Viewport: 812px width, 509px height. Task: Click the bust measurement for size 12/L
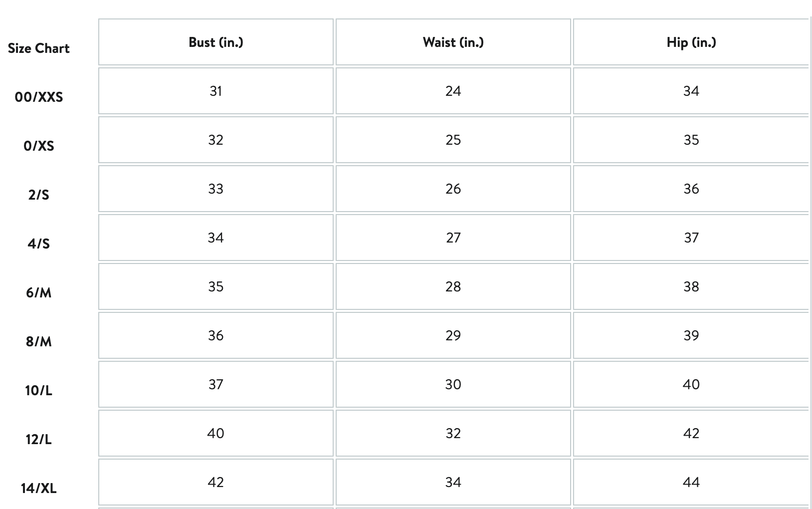[216, 433]
